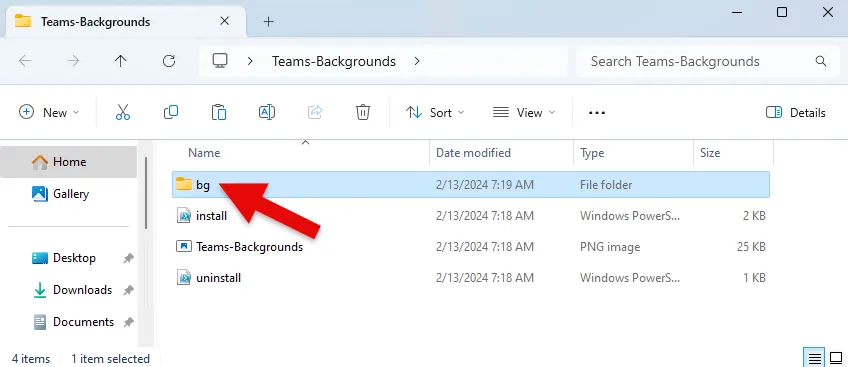
Task: Open Gallery in the navigation pane
Action: click(69, 193)
